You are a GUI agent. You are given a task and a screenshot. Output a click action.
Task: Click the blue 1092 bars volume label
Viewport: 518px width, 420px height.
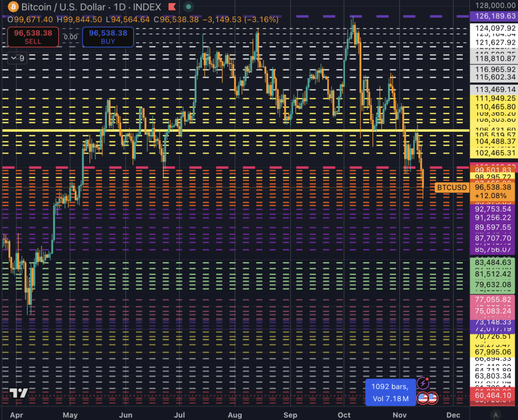(390, 392)
